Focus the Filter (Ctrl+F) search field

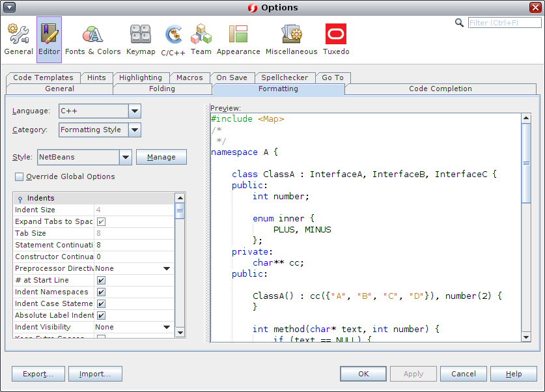(505, 23)
